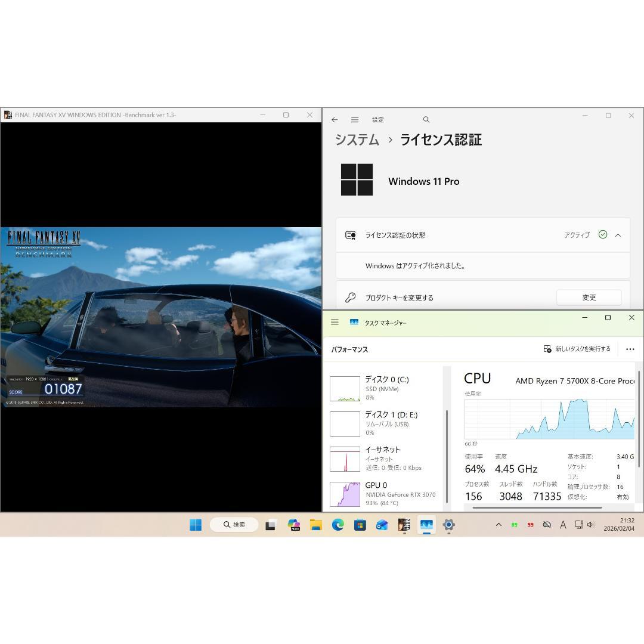Click the 64% CPU usage value
The image size is (644, 644).
(475, 469)
